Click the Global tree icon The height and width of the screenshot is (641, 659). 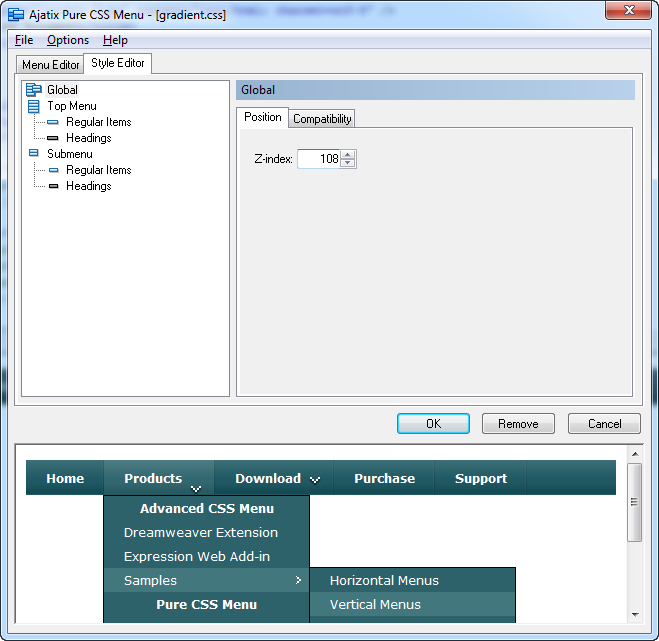(34, 90)
